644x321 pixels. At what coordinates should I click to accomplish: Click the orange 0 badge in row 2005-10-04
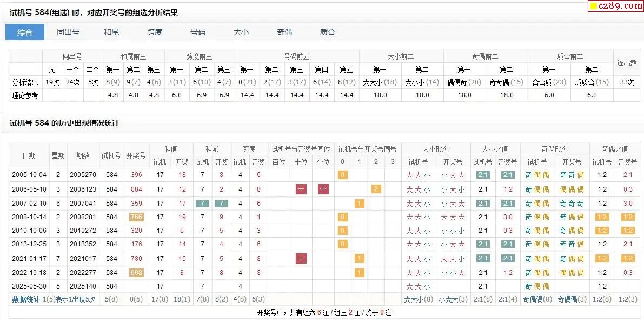342,175
